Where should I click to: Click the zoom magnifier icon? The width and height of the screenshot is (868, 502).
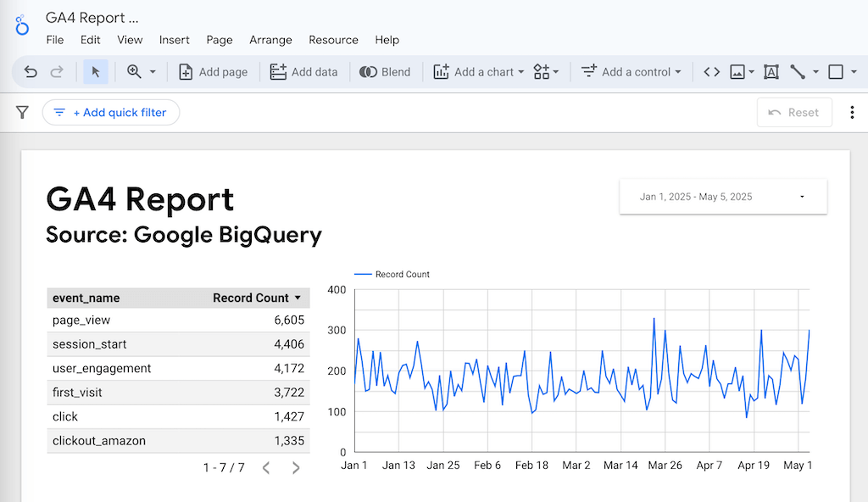(134, 71)
